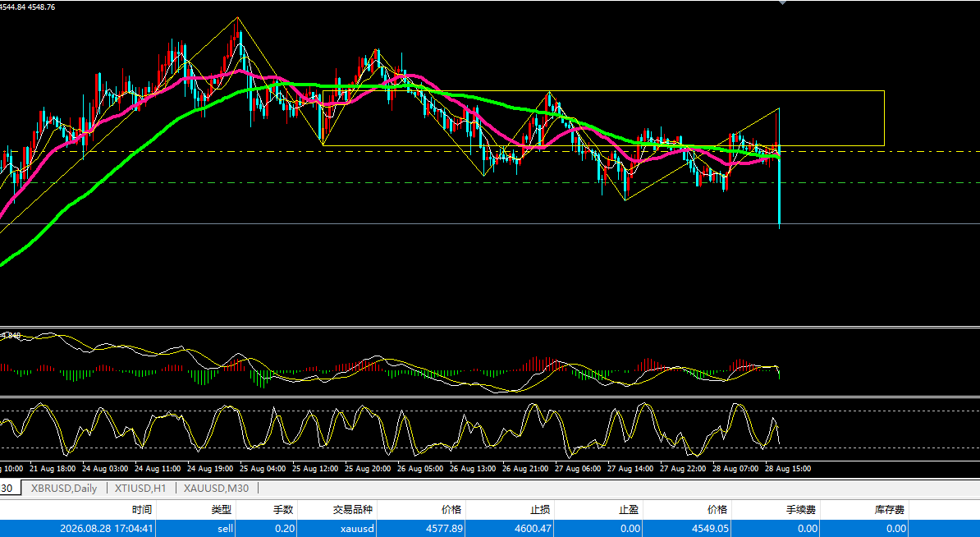Switch to the XBRUSD,Daily chart tab
The image size is (980, 537).
tap(64, 489)
